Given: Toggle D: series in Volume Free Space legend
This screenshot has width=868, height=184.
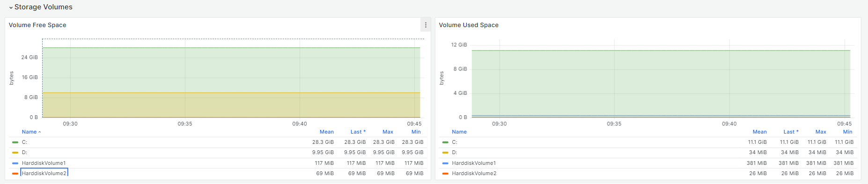Looking at the screenshot, I should [x=24, y=152].
